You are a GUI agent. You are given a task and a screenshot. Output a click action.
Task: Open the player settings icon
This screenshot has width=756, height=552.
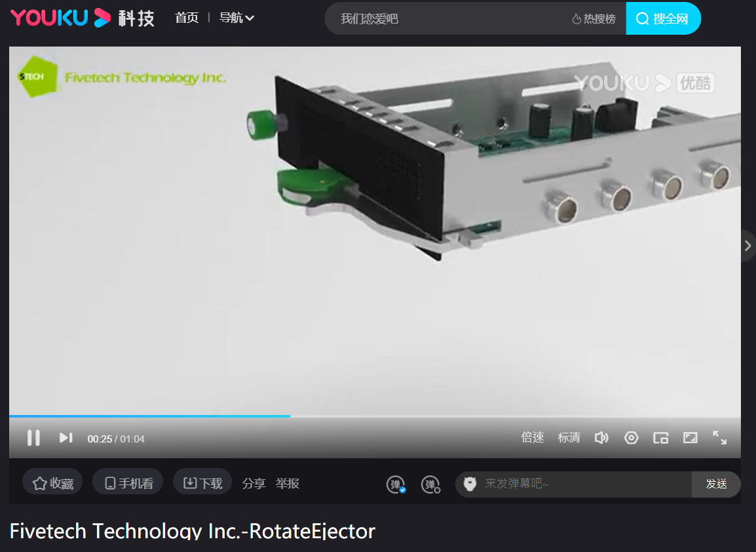pyautogui.click(x=631, y=438)
